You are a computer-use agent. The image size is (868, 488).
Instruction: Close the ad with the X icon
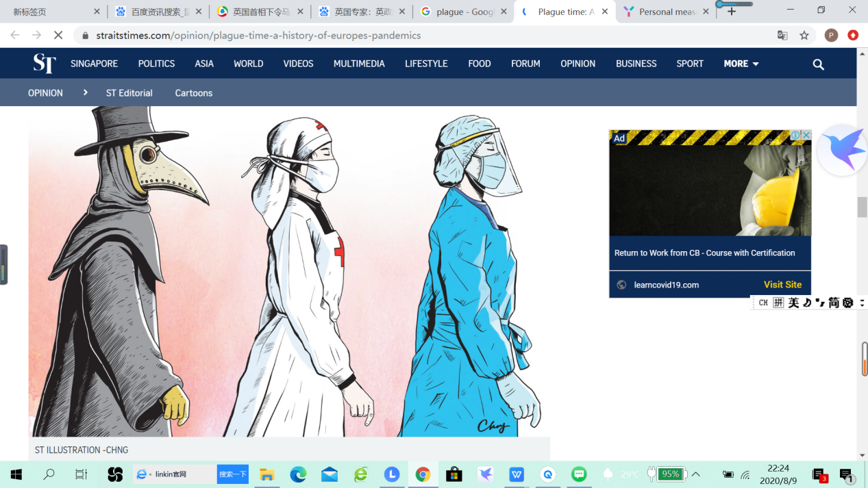tap(806, 136)
